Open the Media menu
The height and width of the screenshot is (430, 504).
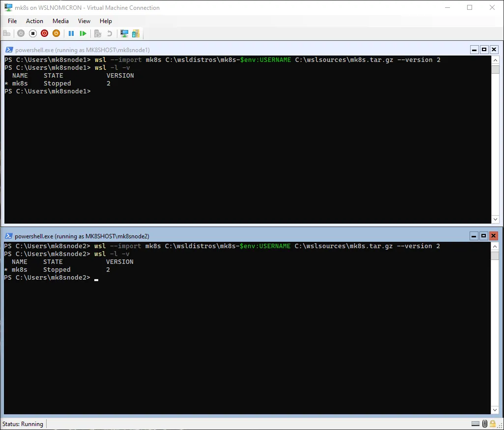(x=60, y=21)
